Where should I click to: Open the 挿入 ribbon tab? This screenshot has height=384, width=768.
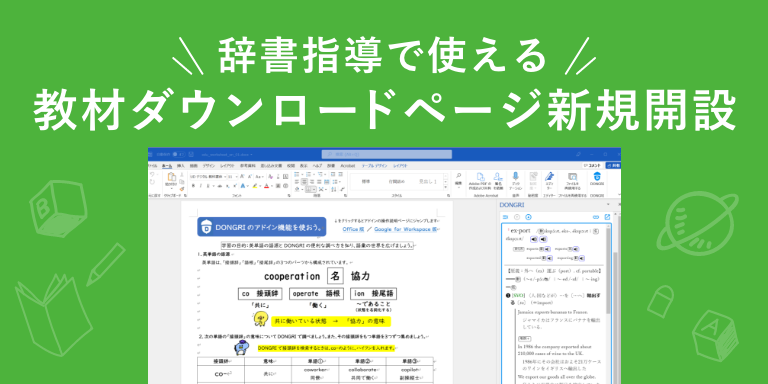point(181,166)
